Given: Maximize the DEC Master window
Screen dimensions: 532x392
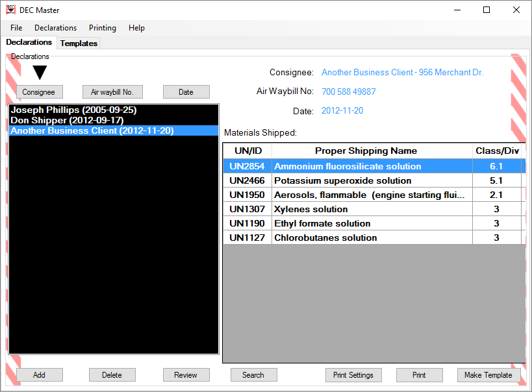Looking at the screenshot, I should click(x=487, y=10).
